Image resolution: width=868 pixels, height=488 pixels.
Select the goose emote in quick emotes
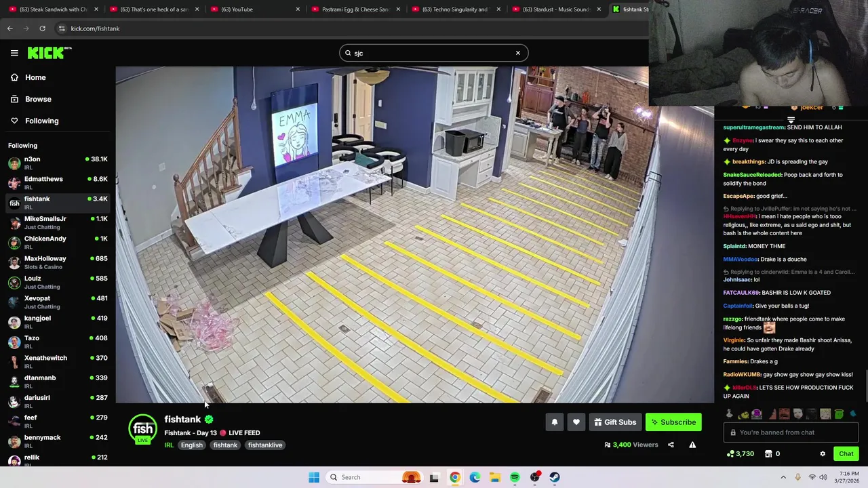(x=730, y=413)
